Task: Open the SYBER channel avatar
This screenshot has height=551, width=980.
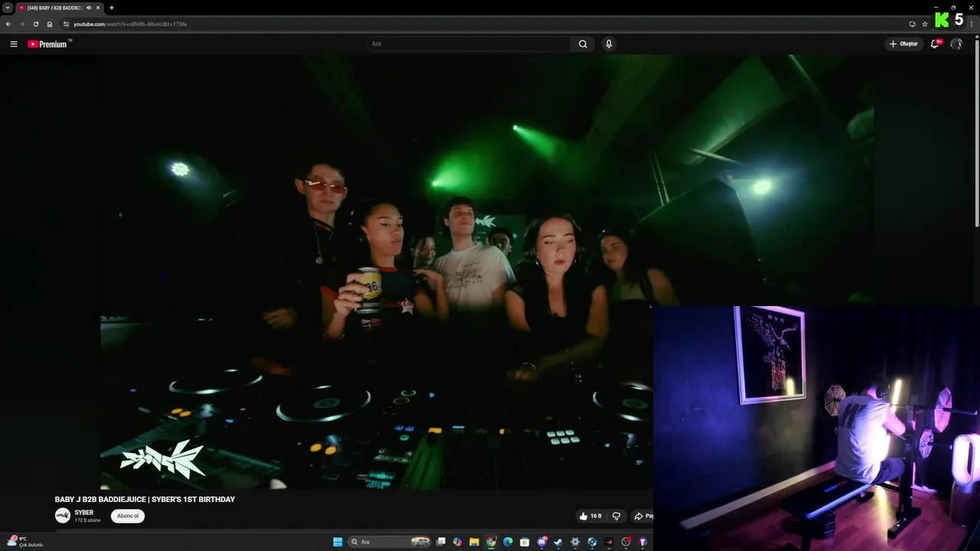Action: [x=63, y=516]
